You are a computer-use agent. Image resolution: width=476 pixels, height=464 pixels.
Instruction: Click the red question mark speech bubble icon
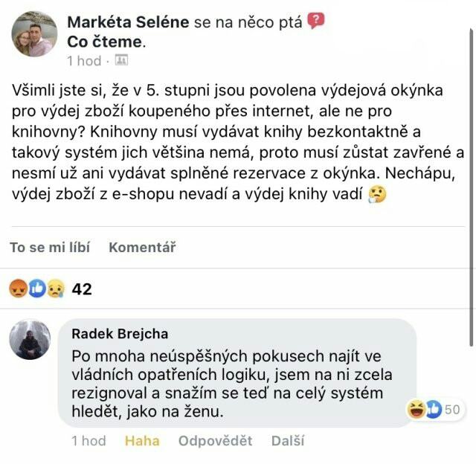316,22
